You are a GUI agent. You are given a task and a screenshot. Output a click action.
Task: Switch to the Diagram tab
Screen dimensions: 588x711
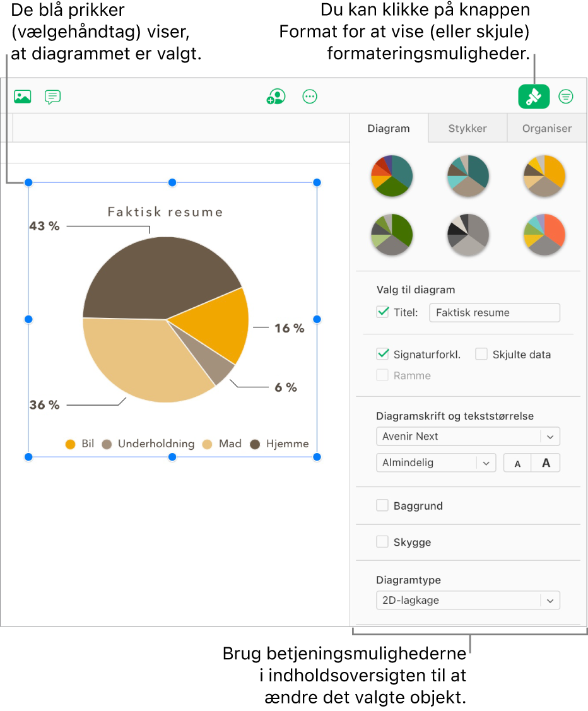[x=389, y=128]
